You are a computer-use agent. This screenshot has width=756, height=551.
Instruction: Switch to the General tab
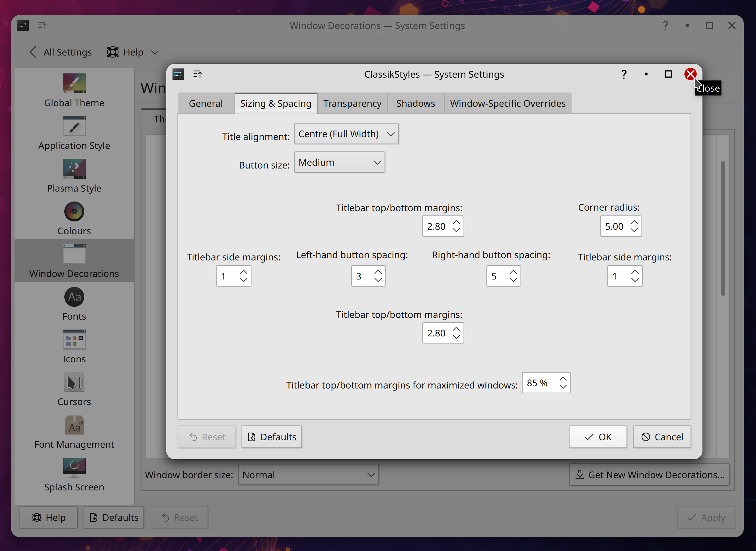206,103
